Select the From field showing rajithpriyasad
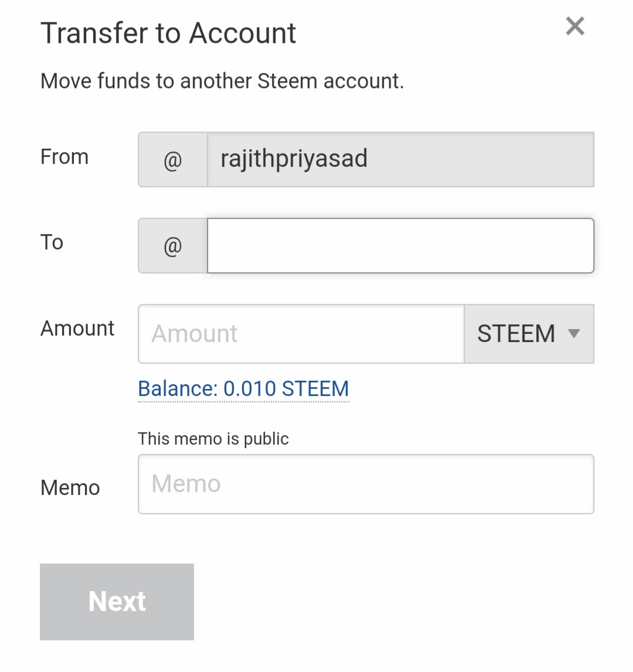The height and width of the screenshot is (672, 633). (400, 160)
